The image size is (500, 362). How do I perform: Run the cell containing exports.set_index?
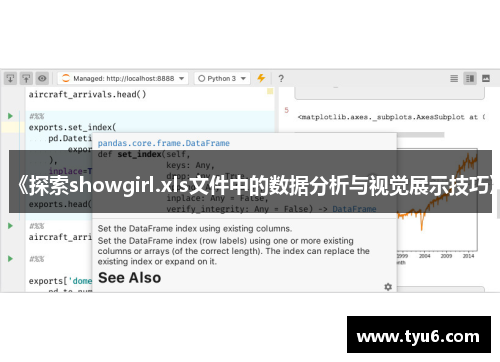10,116
